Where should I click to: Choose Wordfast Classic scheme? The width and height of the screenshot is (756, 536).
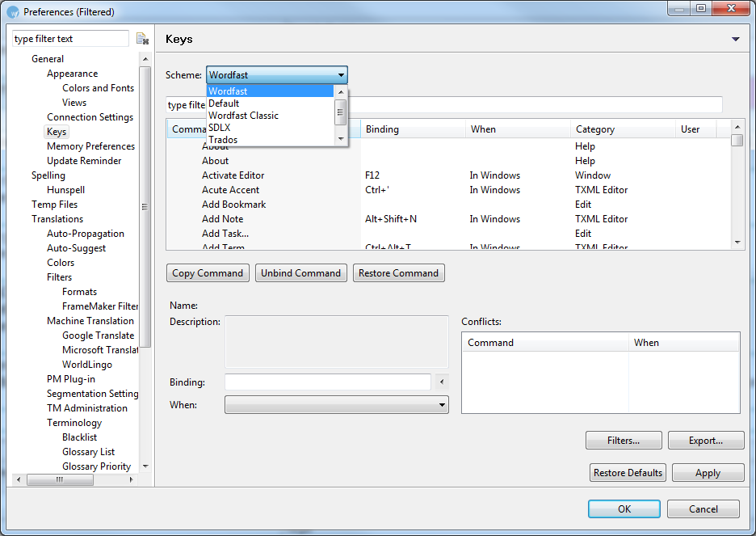(x=270, y=116)
